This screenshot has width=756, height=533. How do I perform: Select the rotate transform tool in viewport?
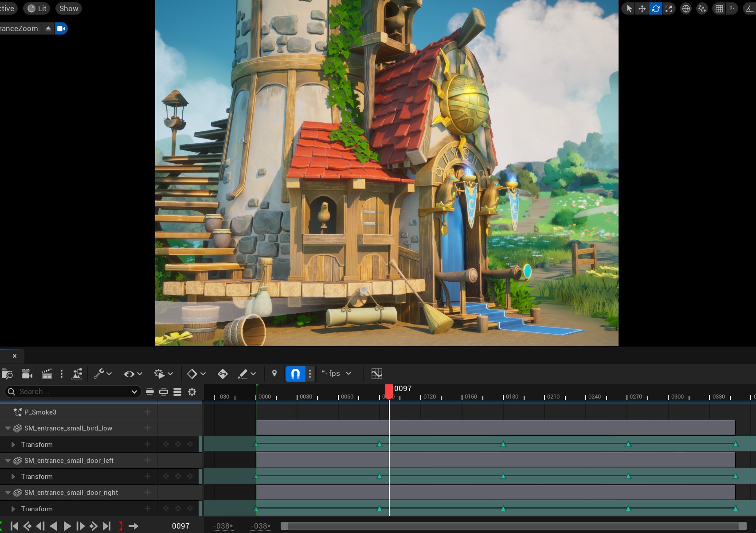655,8
